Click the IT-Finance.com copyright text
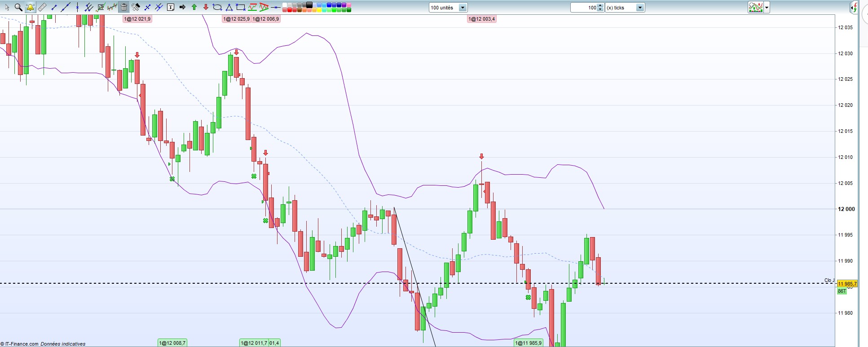The image size is (868, 347). pyautogui.click(x=20, y=344)
